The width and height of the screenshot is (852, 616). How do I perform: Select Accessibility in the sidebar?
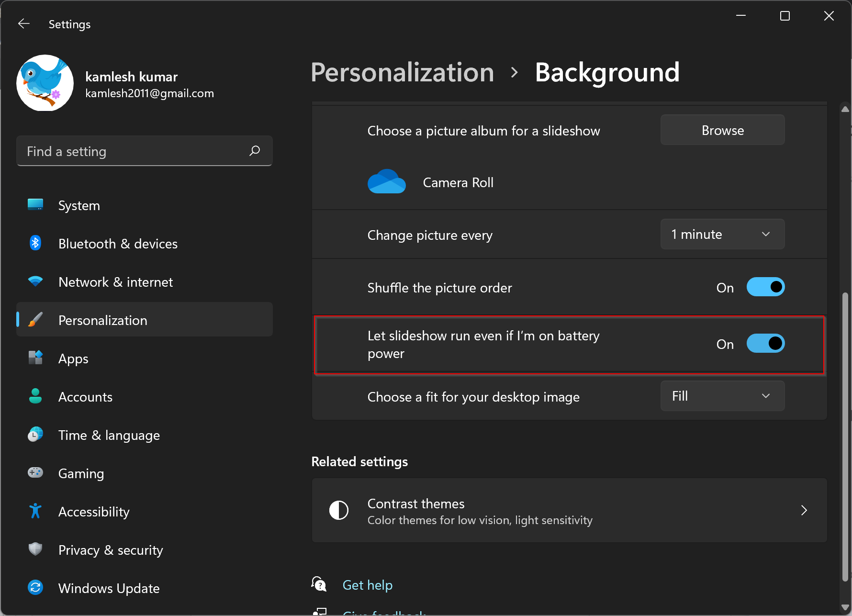point(145,512)
